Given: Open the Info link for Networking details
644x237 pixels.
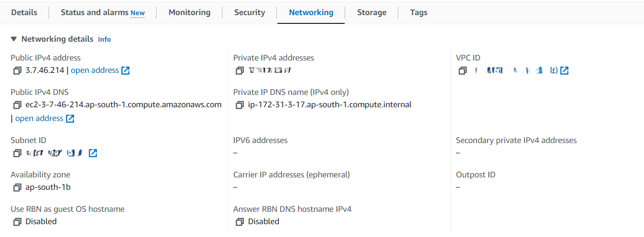Looking at the screenshot, I should 104,39.
